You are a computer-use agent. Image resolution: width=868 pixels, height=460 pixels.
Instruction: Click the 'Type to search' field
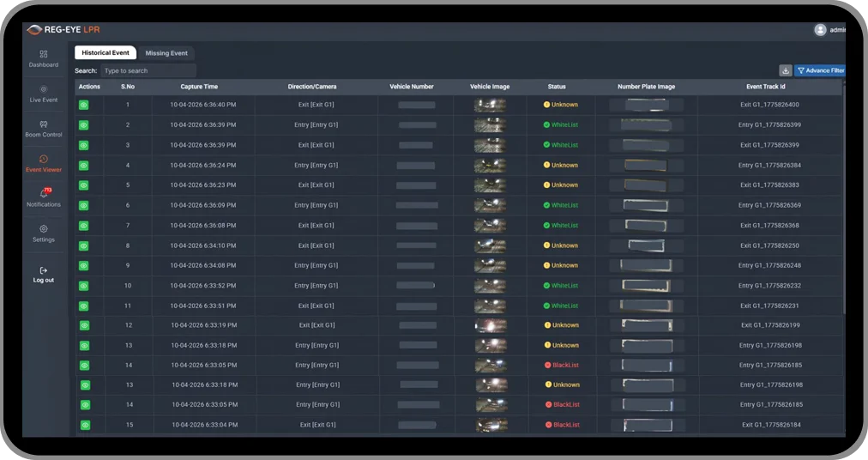(x=148, y=70)
